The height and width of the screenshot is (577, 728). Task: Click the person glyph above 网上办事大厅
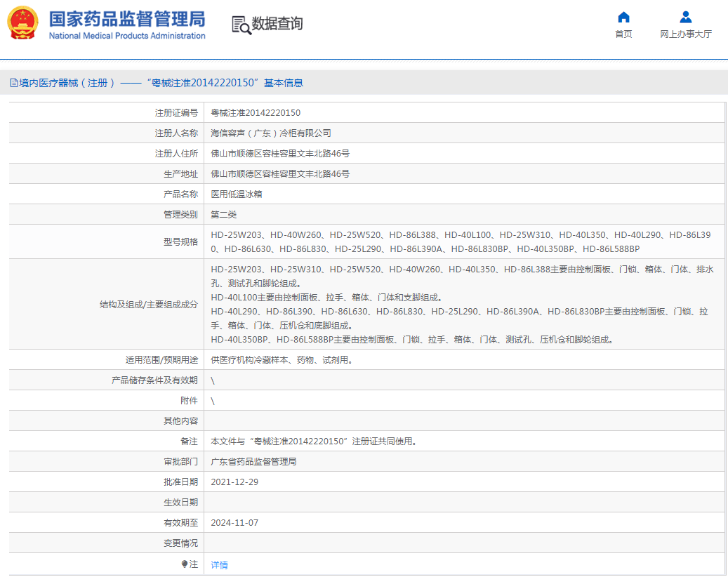tap(684, 18)
